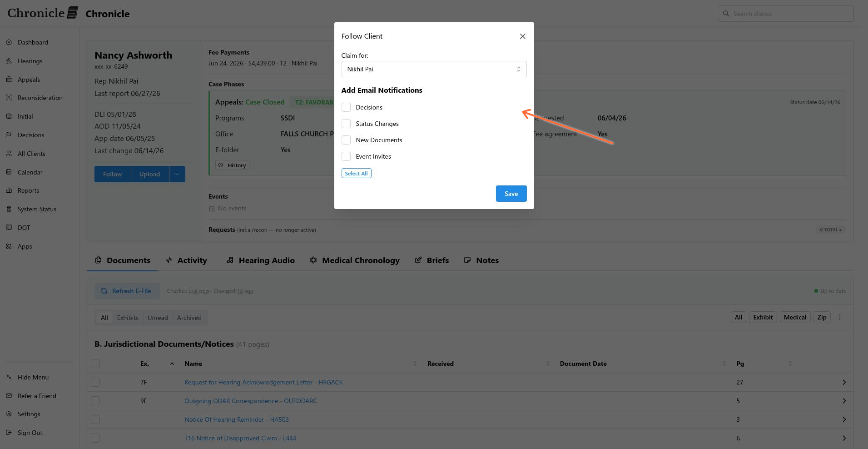The width and height of the screenshot is (868, 449).
Task: Click the Hearing Audio music note icon
Action: 230,260
